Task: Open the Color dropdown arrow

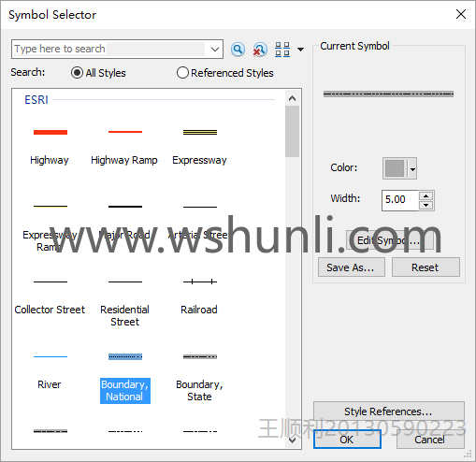Action: (412, 168)
